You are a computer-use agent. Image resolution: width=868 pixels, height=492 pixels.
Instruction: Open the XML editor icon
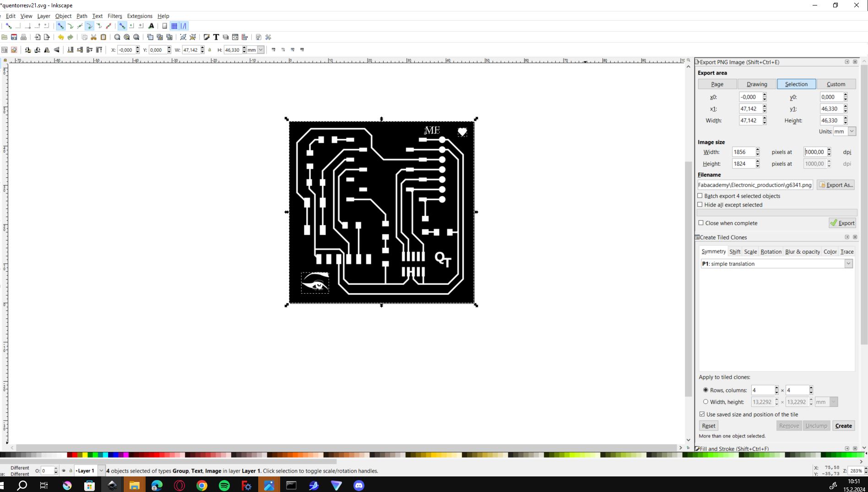(235, 37)
